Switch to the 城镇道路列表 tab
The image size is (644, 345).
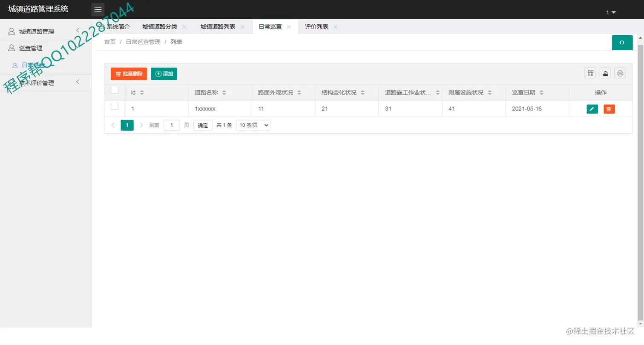[x=217, y=26]
